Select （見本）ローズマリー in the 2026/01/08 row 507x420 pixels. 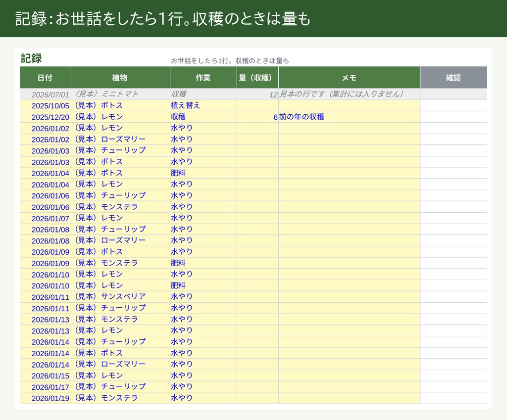120,241
